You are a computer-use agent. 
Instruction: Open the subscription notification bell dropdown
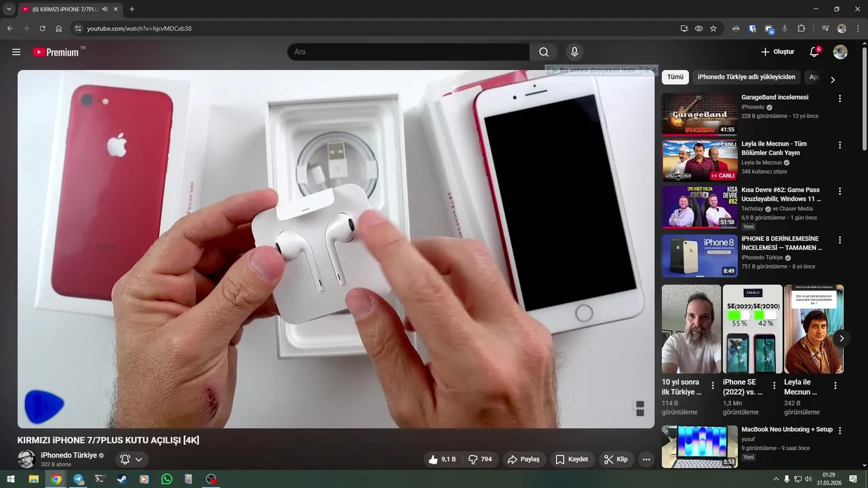(132, 460)
